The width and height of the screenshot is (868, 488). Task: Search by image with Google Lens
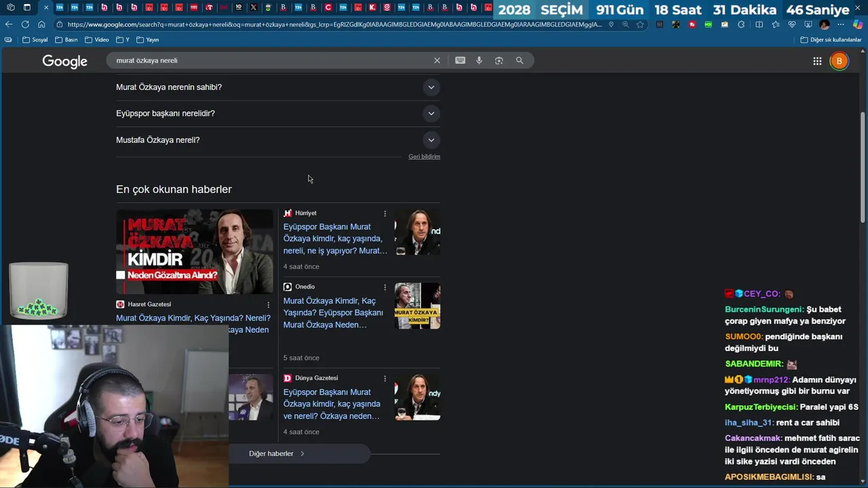499,60
